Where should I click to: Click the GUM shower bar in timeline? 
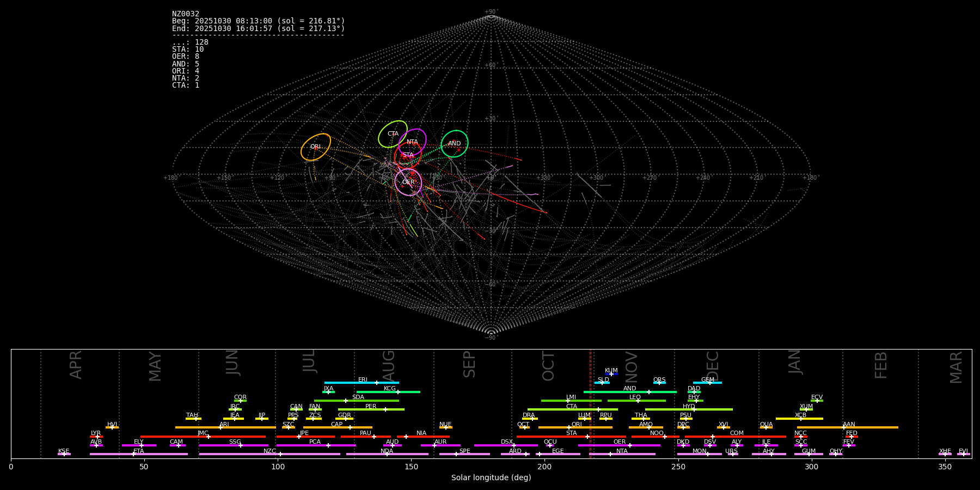click(808, 454)
